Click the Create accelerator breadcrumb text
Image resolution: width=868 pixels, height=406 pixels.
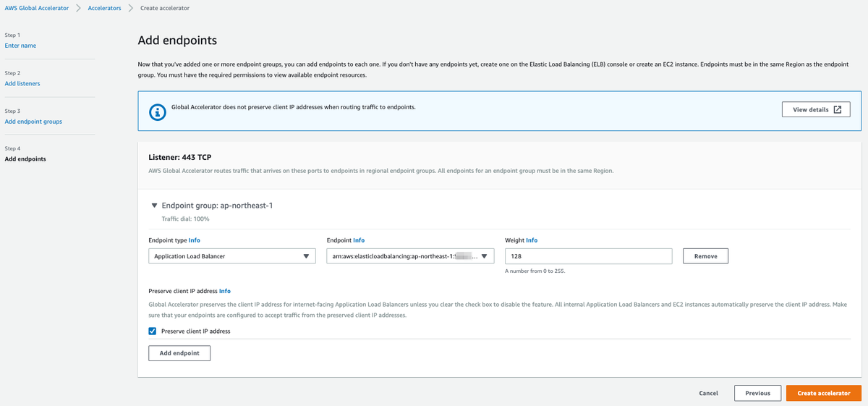coord(165,7)
